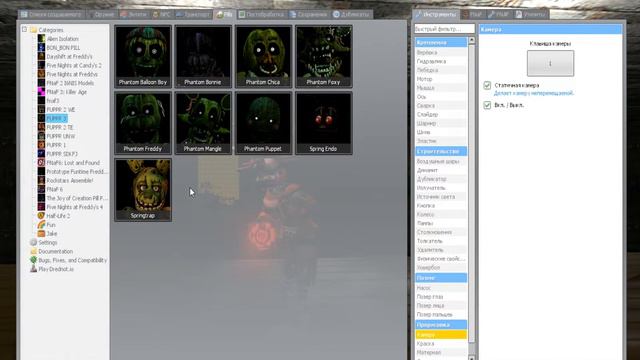Select the Сварка tool

point(441,106)
